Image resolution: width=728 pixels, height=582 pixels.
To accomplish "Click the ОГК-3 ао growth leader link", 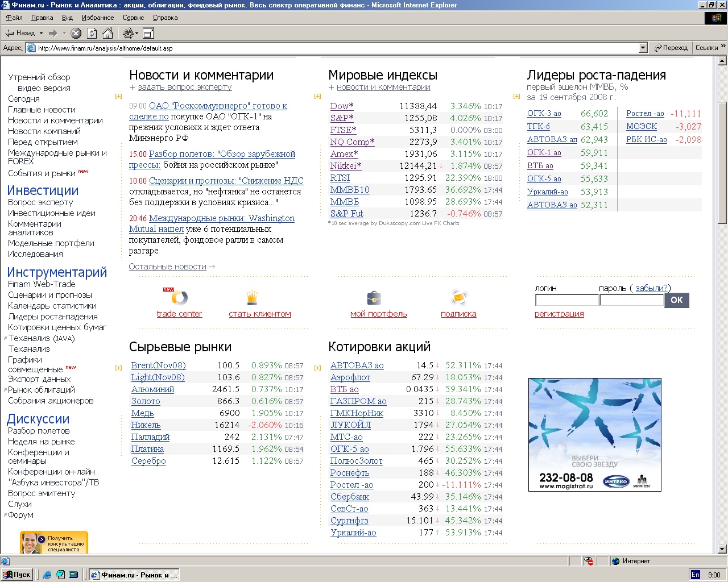I will [544, 114].
